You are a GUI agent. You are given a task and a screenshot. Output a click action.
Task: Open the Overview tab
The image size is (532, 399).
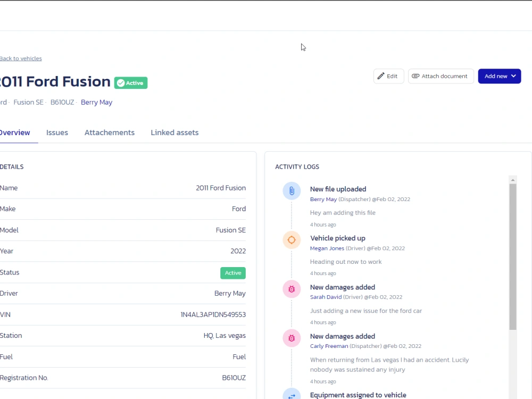[15, 132]
